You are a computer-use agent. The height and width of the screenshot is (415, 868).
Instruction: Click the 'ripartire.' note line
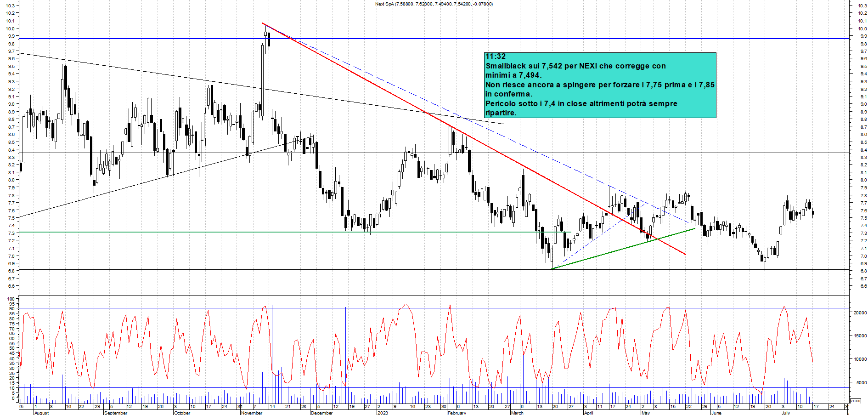(x=501, y=113)
